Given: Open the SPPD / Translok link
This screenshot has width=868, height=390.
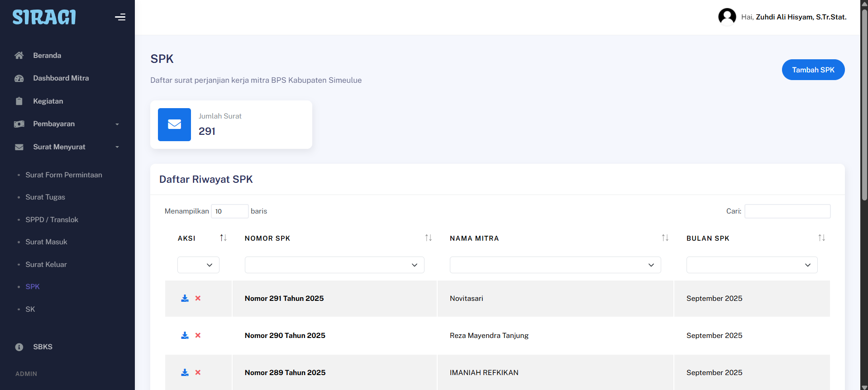Looking at the screenshot, I should (52, 220).
